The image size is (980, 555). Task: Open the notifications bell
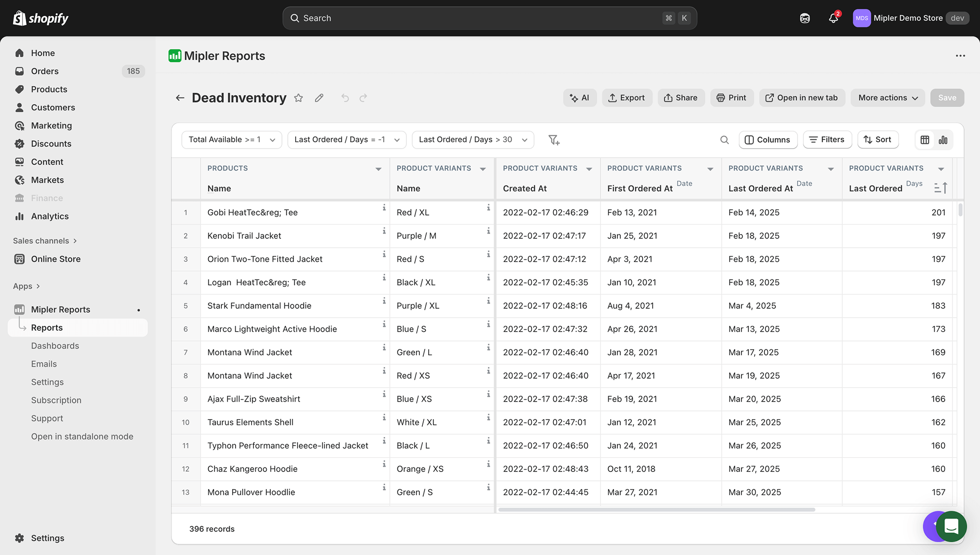tap(833, 18)
